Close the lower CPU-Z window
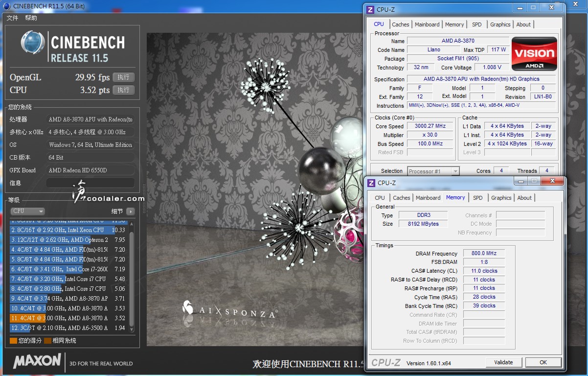The width and height of the screenshot is (588, 376). tap(552, 181)
